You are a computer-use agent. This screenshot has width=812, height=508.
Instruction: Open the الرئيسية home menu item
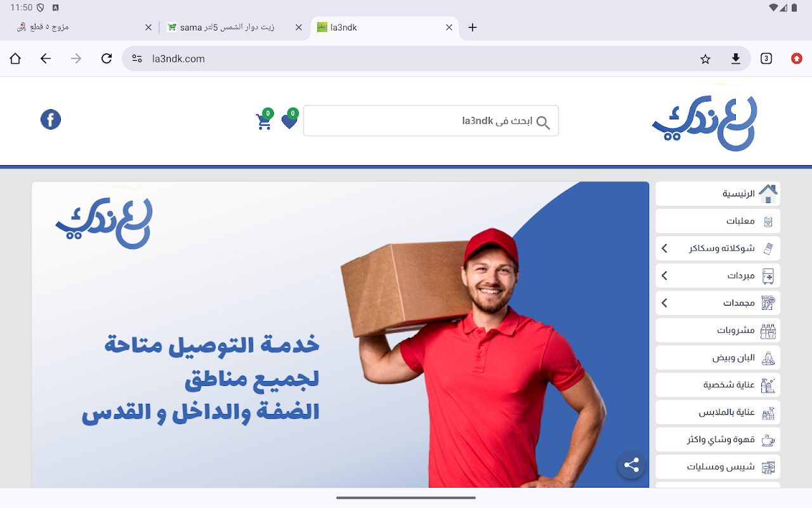[717, 194]
